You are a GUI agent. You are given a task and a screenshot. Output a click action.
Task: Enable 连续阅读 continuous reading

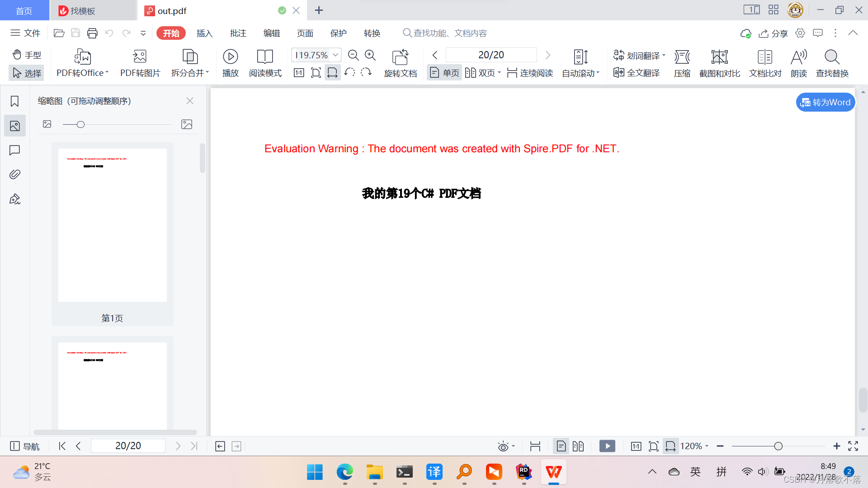pyautogui.click(x=529, y=72)
